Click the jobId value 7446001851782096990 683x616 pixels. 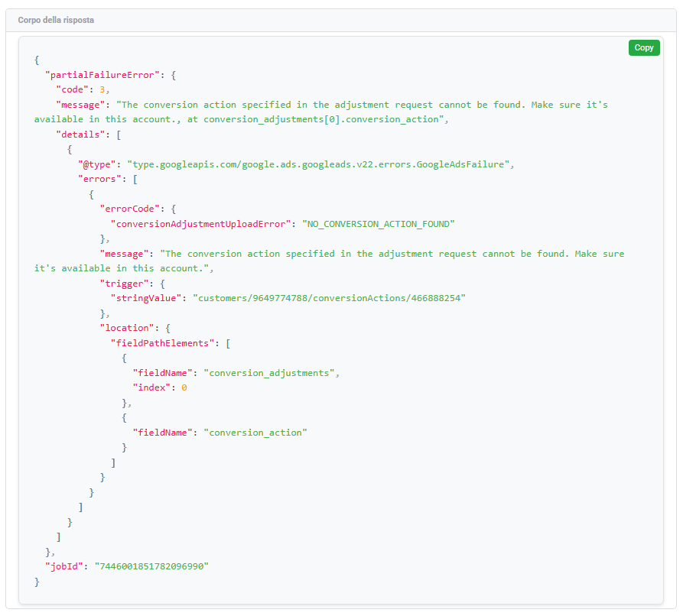151,566
